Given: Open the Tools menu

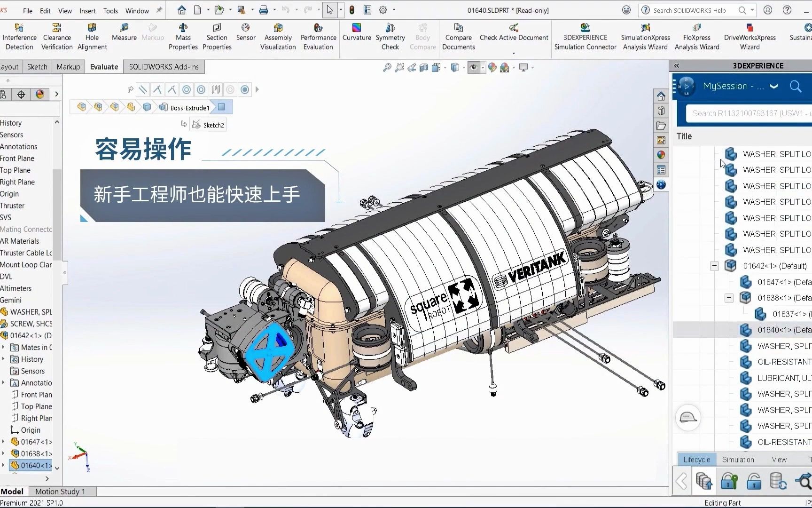Looking at the screenshot, I should tap(110, 10).
